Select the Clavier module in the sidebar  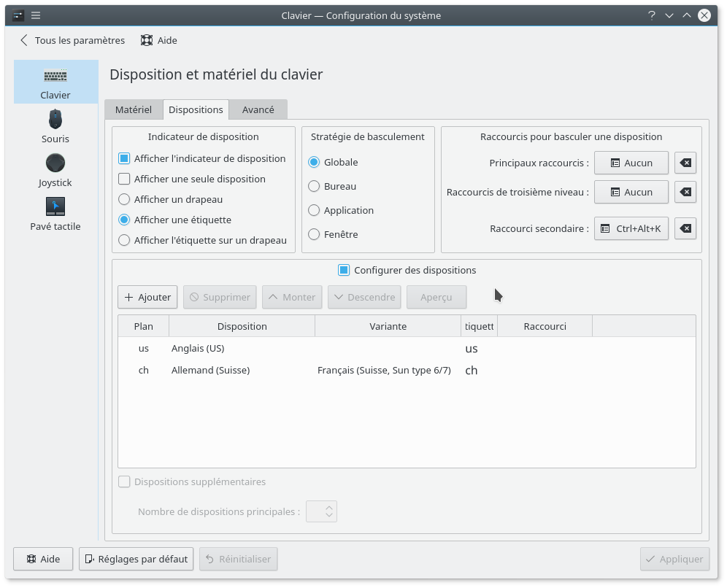tap(55, 82)
